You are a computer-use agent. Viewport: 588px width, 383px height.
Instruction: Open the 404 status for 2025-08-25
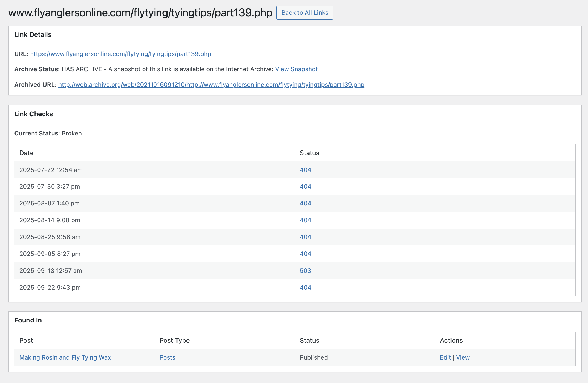[305, 237]
